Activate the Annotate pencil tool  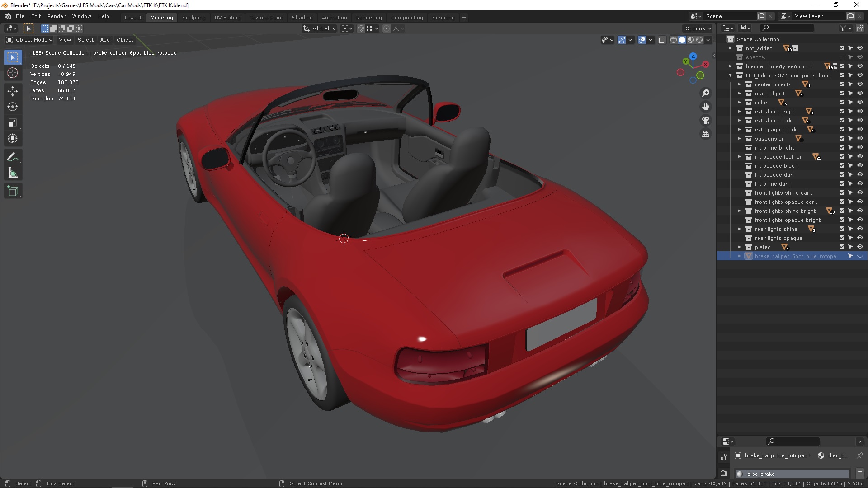pyautogui.click(x=13, y=157)
